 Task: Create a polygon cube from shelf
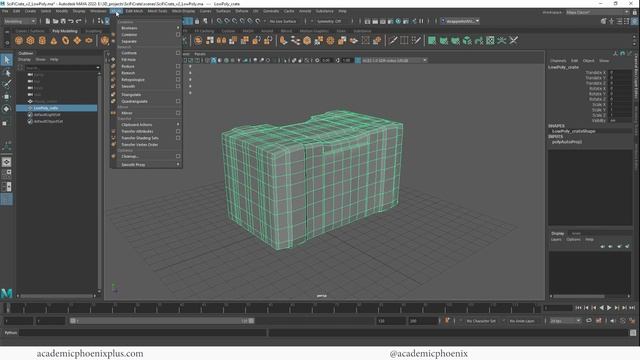pos(30,40)
